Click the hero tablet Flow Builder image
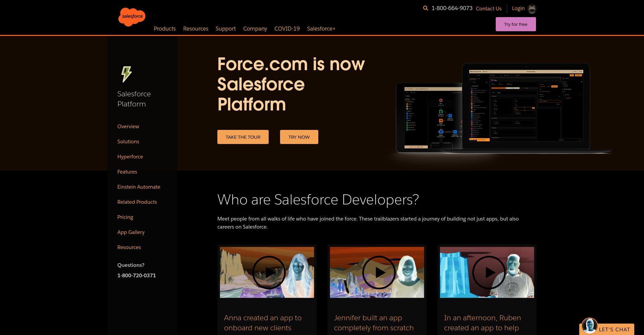This screenshot has width=644, height=335. click(429, 117)
